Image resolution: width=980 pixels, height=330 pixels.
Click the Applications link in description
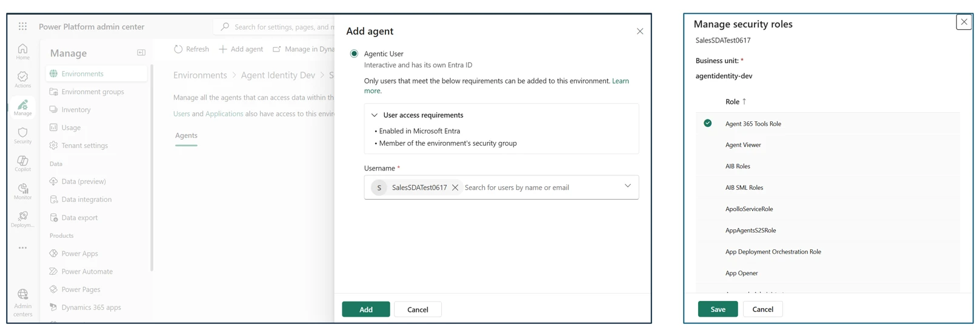point(224,113)
